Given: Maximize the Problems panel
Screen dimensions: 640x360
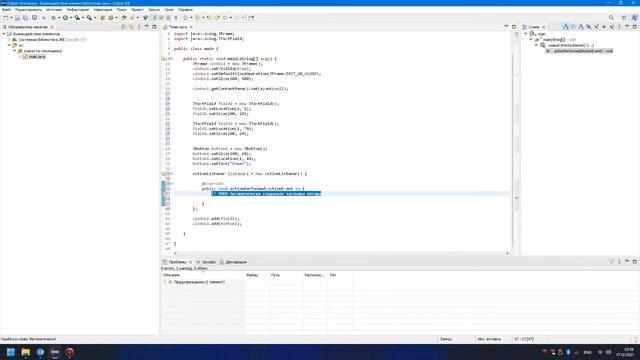Looking at the screenshot, I should 634,262.
